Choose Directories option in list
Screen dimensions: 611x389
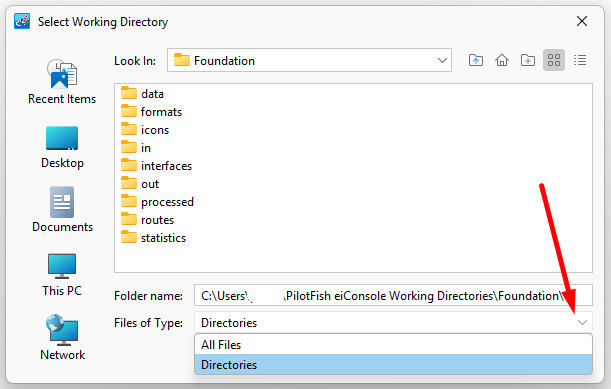tap(393, 364)
